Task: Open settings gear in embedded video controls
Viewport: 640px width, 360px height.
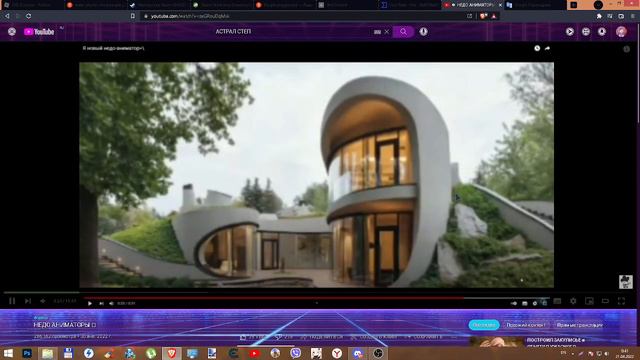Action: click(535, 303)
